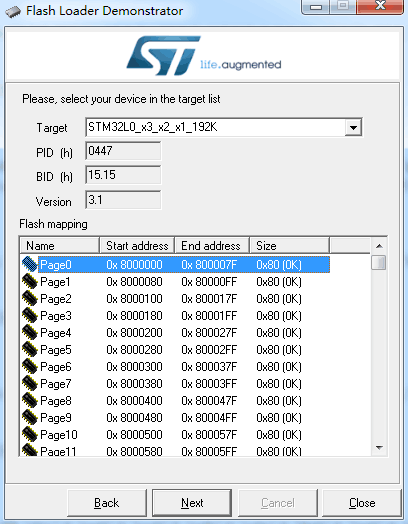
Task: Click the highlighted Page0 chip icon
Action: click(x=29, y=264)
